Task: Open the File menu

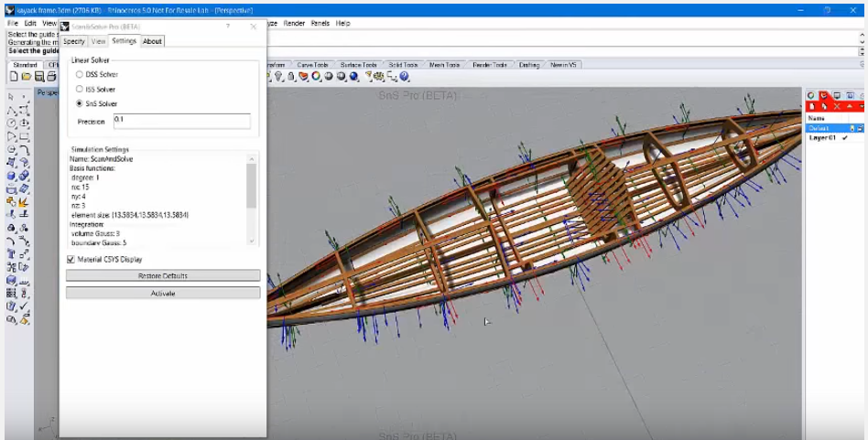Action: click(x=13, y=23)
